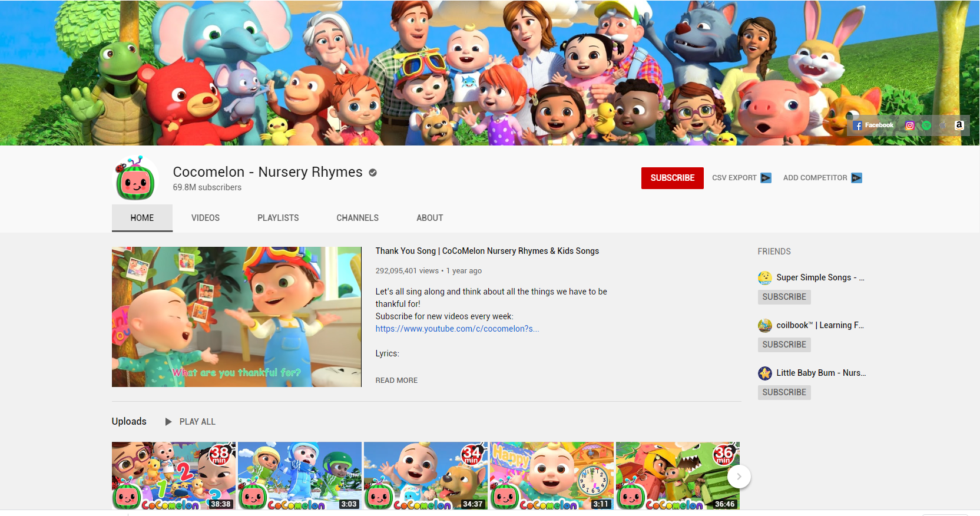Expand description with READ MORE
Image resolution: width=980 pixels, height=516 pixels.
coord(396,381)
